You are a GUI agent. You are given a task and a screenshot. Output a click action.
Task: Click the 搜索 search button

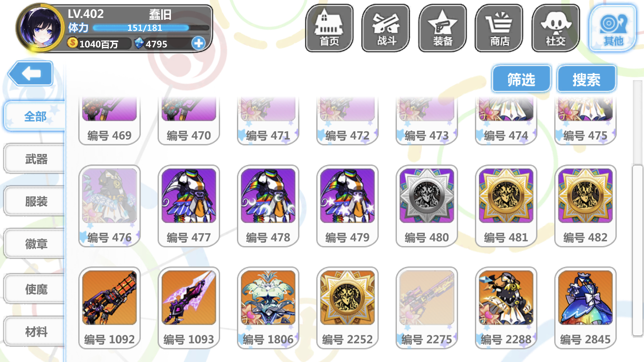(587, 79)
